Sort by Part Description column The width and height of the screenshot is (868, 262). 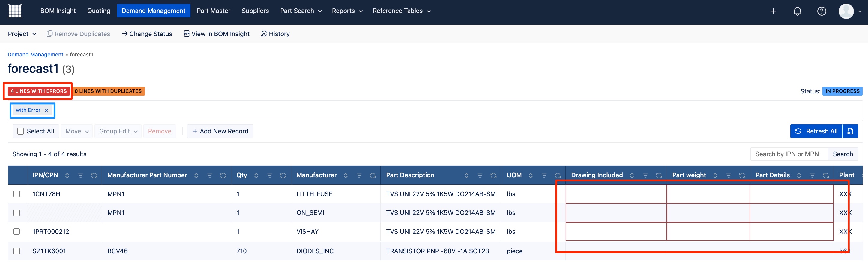coord(467,175)
